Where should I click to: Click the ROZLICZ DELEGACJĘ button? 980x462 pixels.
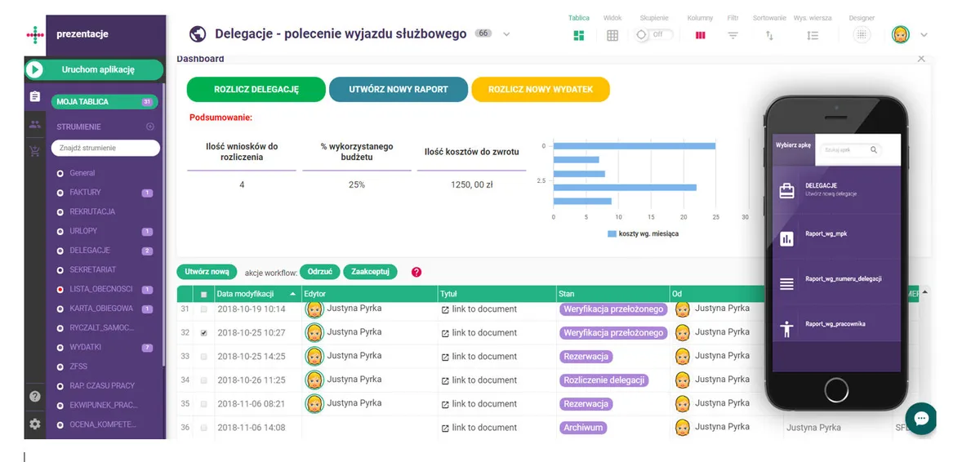(256, 89)
